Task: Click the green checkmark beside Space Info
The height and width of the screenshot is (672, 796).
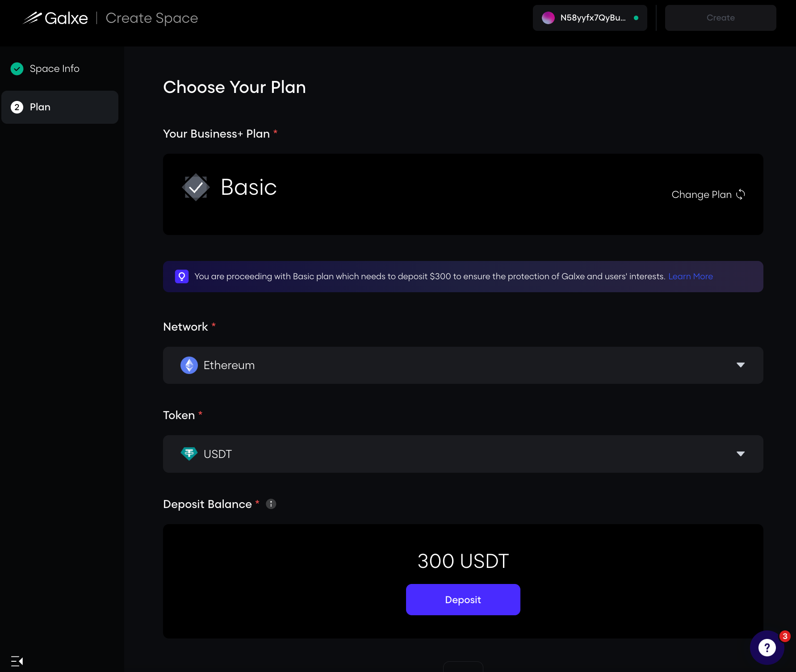Action: click(17, 69)
